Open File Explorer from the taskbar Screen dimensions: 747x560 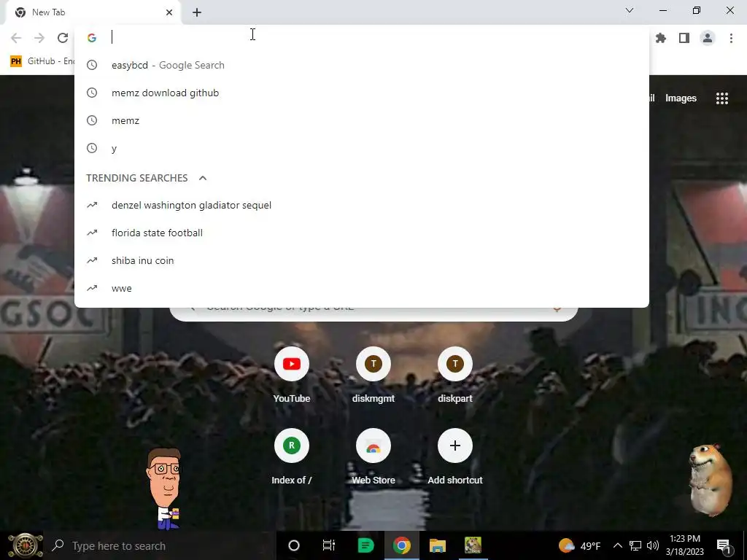(438, 545)
